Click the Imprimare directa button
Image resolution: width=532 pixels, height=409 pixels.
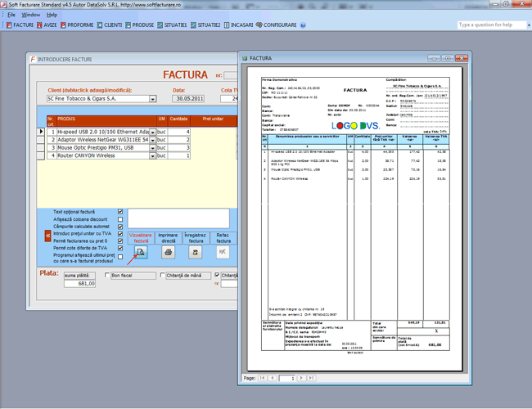(x=169, y=238)
